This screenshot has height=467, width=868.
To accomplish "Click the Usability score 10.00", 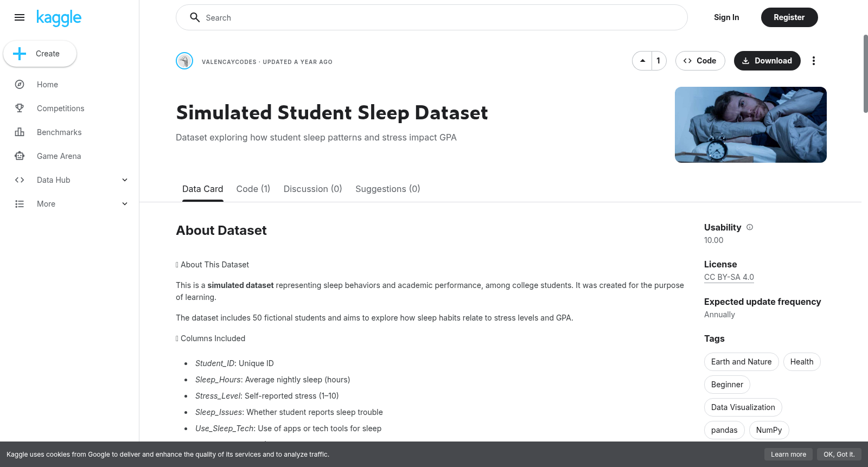I will coord(713,240).
